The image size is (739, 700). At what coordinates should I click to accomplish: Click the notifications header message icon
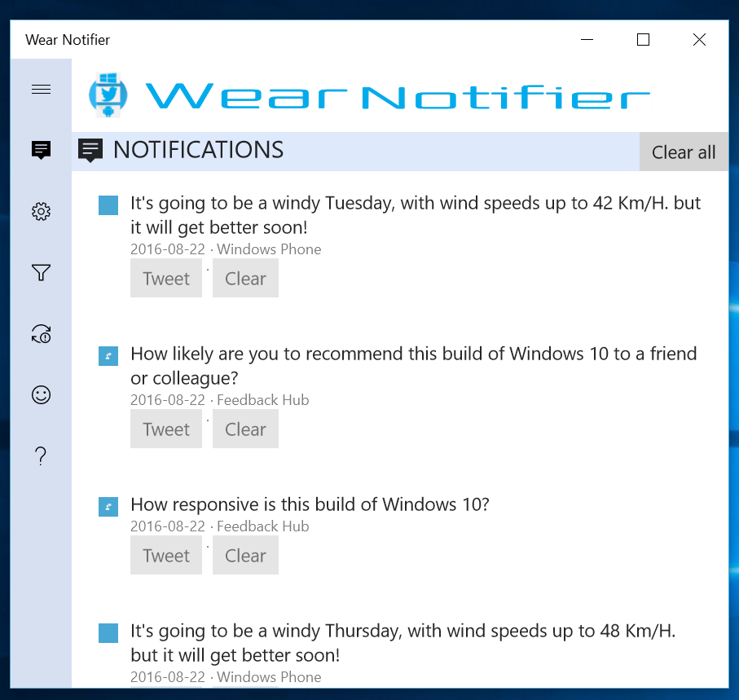point(90,151)
